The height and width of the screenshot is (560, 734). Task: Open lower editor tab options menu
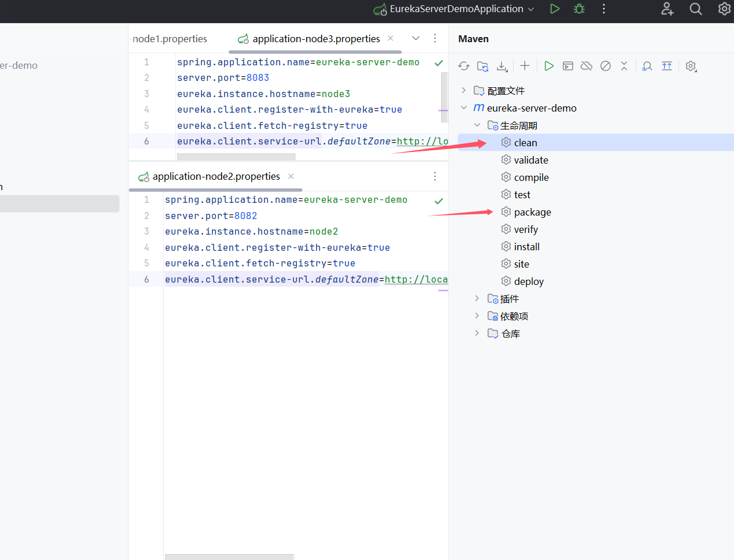tap(435, 176)
